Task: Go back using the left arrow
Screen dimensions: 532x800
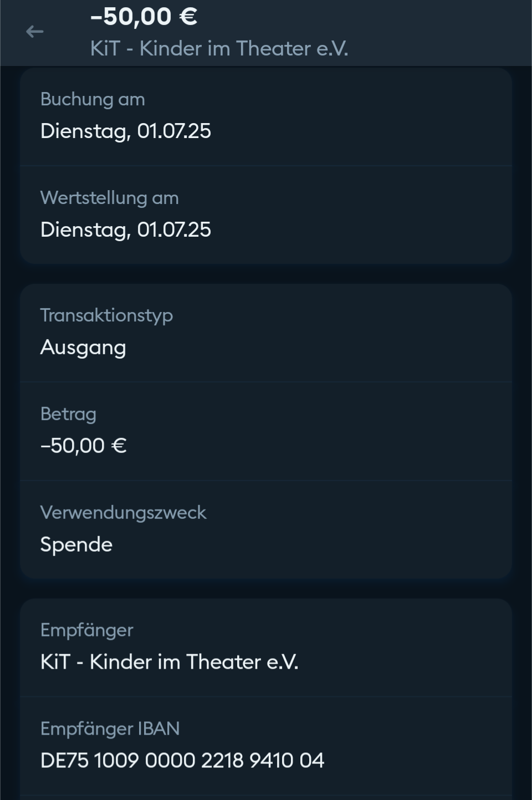Action: pyautogui.click(x=34, y=32)
